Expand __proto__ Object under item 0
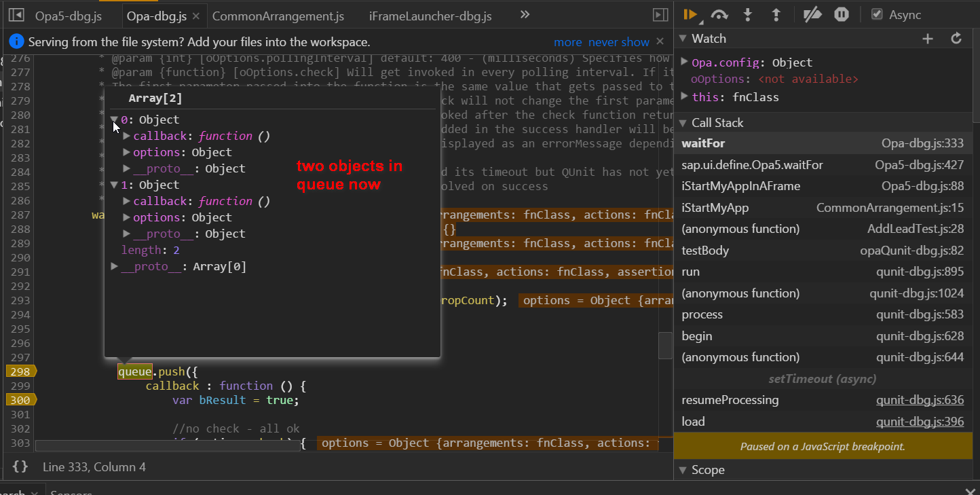 [x=127, y=168]
